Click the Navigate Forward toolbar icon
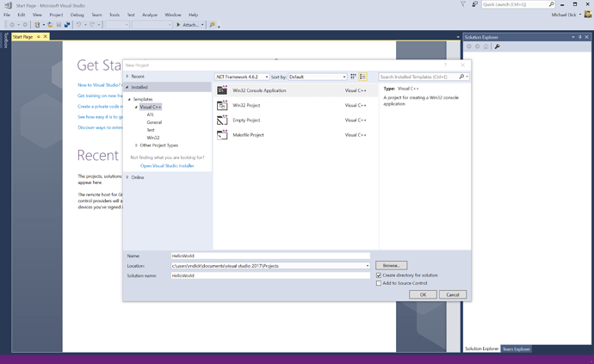Screen dimensions: 594x364 tap(25, 25)
